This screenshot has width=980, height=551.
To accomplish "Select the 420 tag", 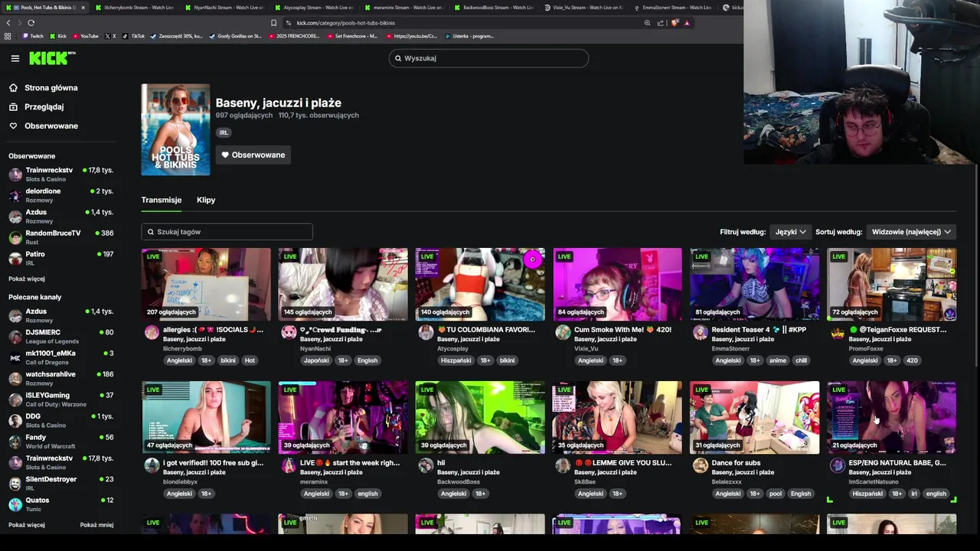I will (x=912, y=360).
